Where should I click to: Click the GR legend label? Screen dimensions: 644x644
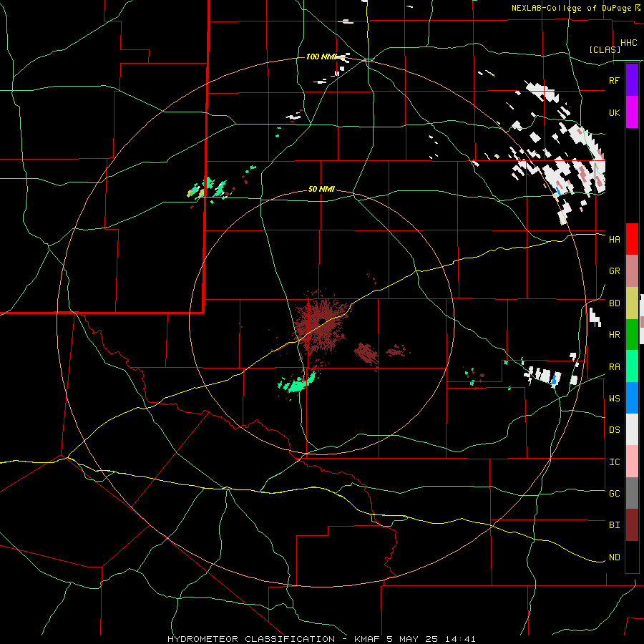click(x=614, y=271)
